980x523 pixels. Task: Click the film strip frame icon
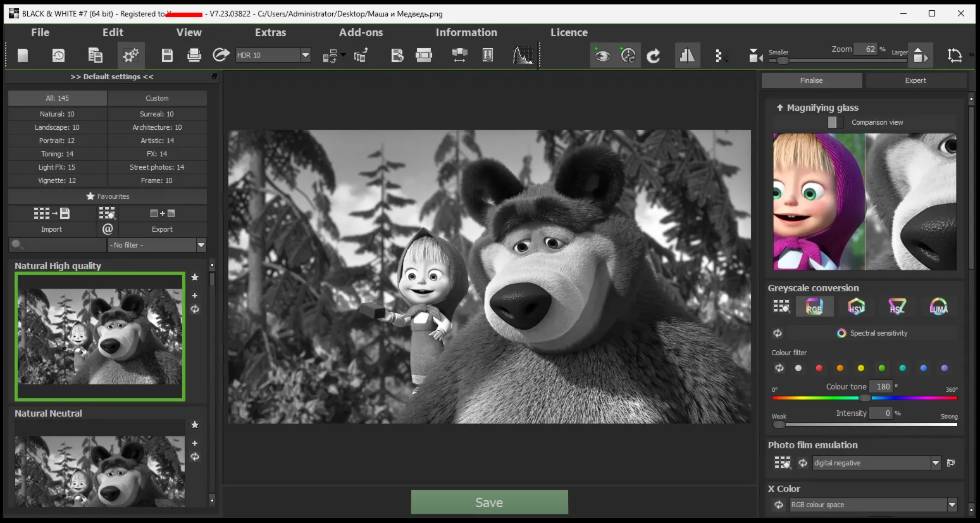click(x=424, y=56)
